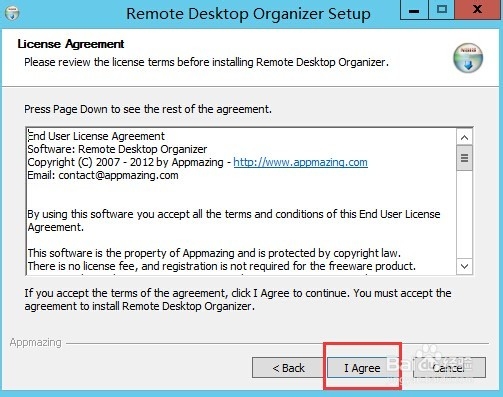This screenshot has height=397, width=503.
Task: Click the Press Page Down instruction text
Action: pyautogui.click(x=148, y=109)
